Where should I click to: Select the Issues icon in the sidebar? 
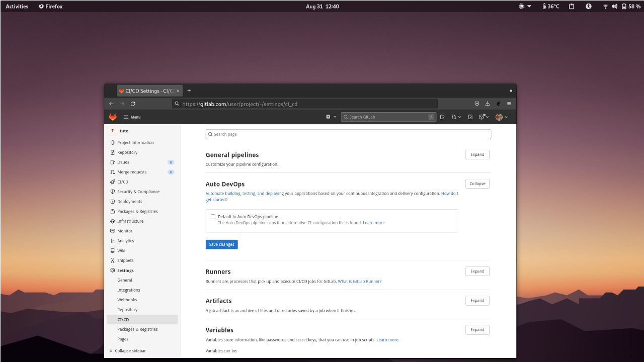[112, 162]
